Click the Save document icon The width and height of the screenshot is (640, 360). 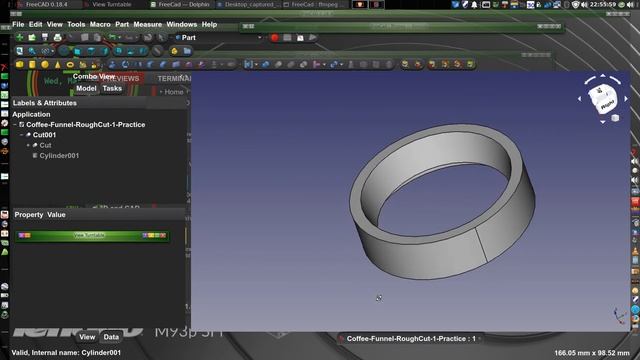tap(45, 38)
